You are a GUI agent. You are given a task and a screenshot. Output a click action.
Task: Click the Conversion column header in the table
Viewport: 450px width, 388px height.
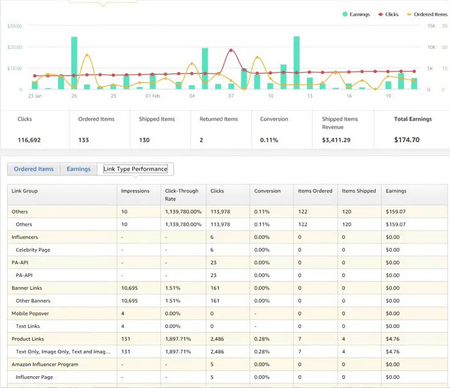pyautogui.click(x=272, y=195)
